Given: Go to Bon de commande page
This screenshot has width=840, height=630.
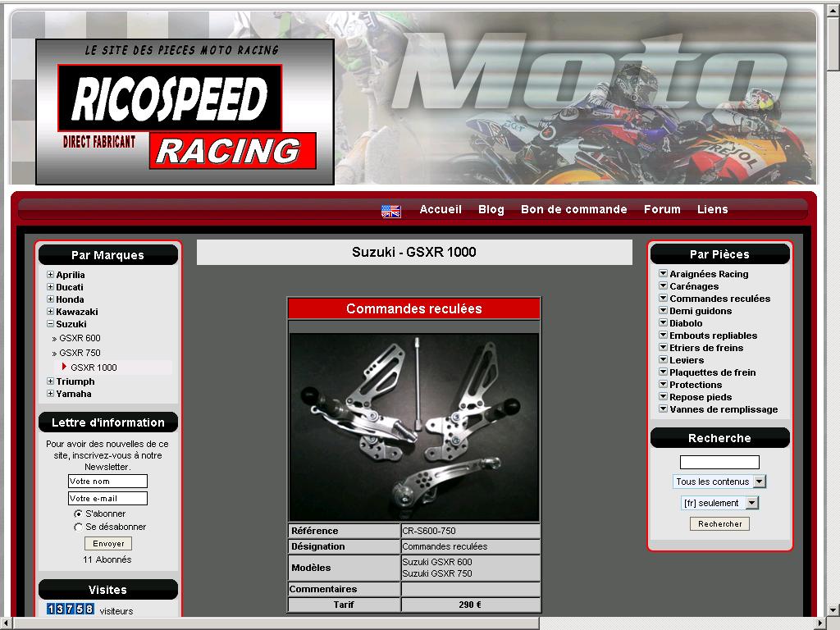Looking at the screenshot, I should tap(573, 209).
